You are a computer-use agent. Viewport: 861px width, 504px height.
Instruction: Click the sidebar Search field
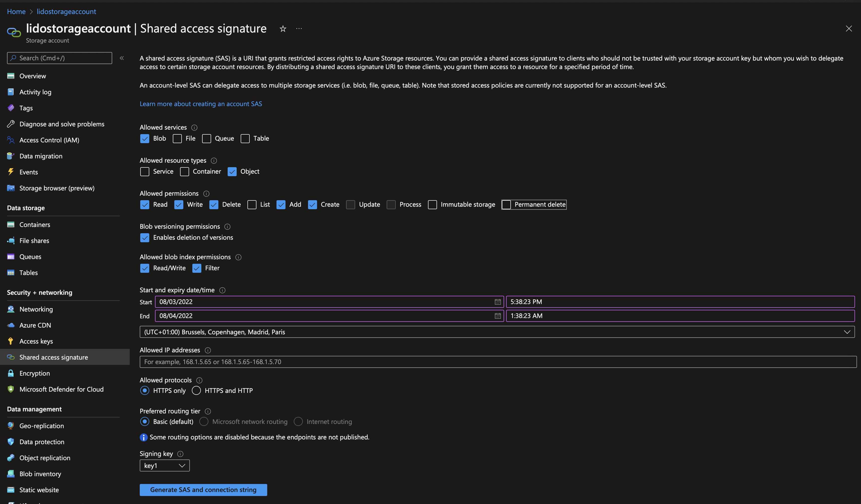(x=59, y=58)
